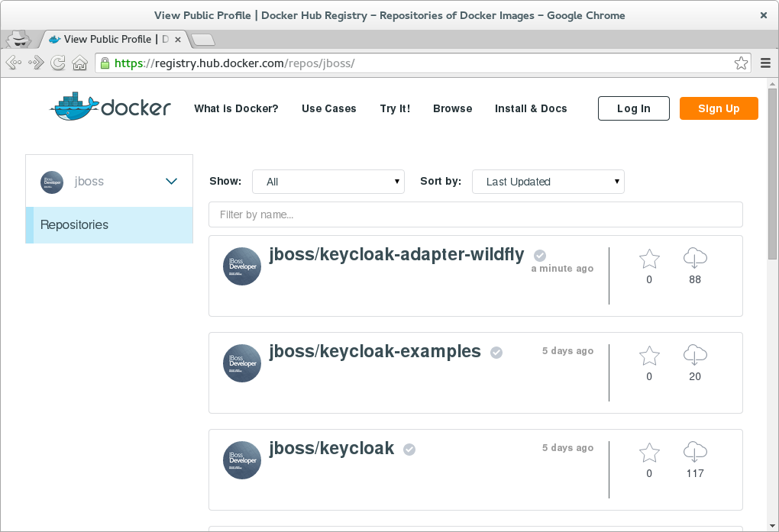The height and width of the screenshot is (532, 779).
Task: Click the JBoss Developer avatar in the sidebar
Action: coord(52,181)
